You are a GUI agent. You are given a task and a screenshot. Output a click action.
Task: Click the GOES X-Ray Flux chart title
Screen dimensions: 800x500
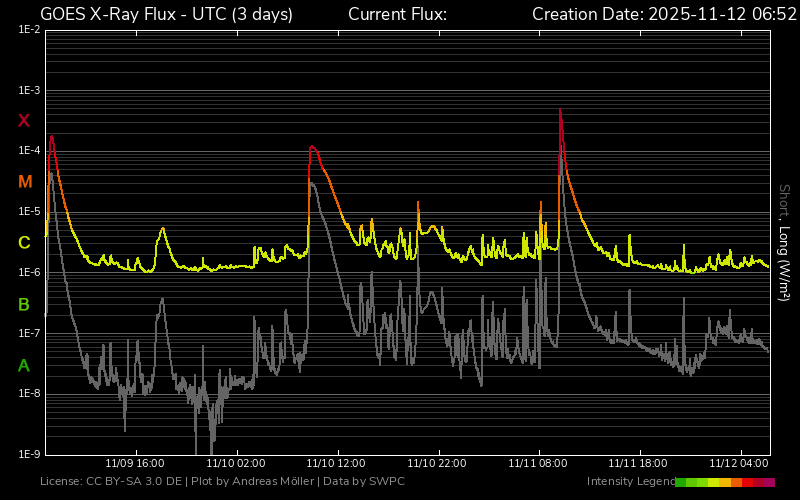pos(166,14)
